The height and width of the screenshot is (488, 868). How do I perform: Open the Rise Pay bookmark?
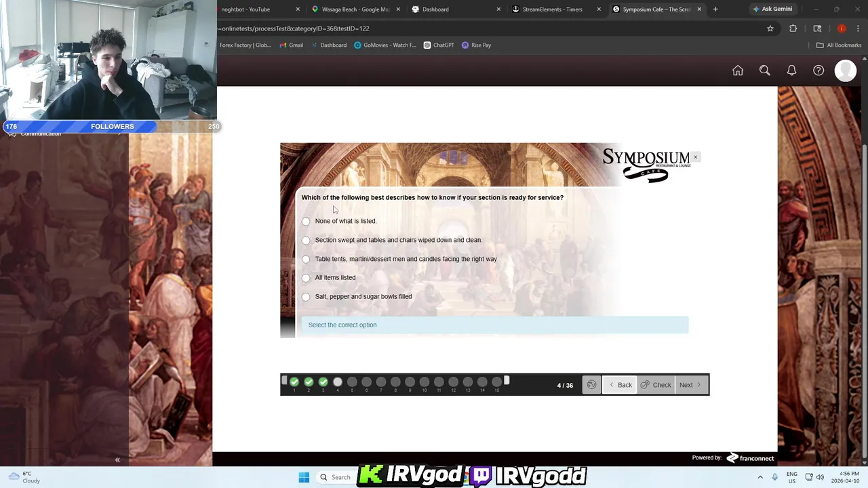[476, 45]
